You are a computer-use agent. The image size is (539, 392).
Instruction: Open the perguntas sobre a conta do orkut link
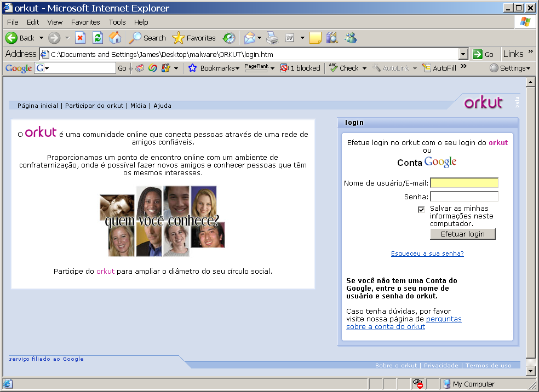click(x=404, y=322)
